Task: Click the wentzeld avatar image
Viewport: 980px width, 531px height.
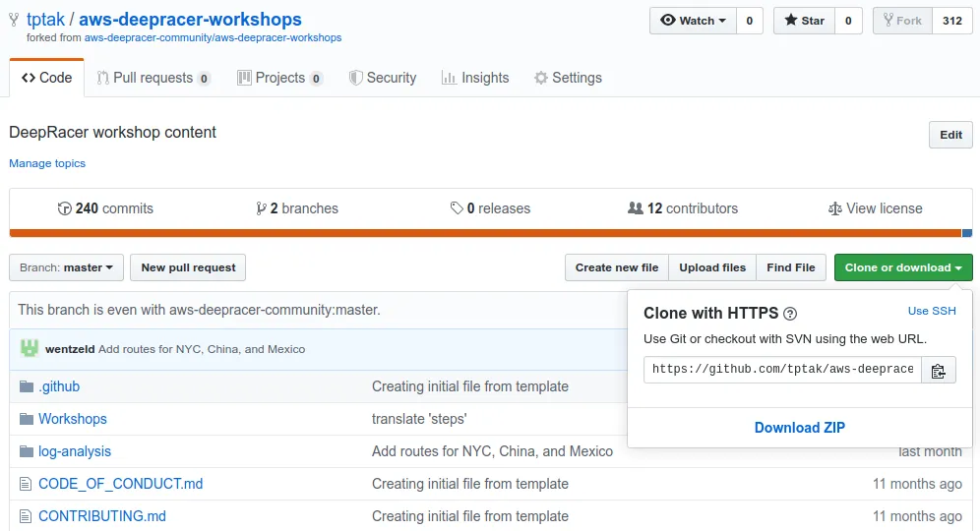Action: click(x=29, y=348)
